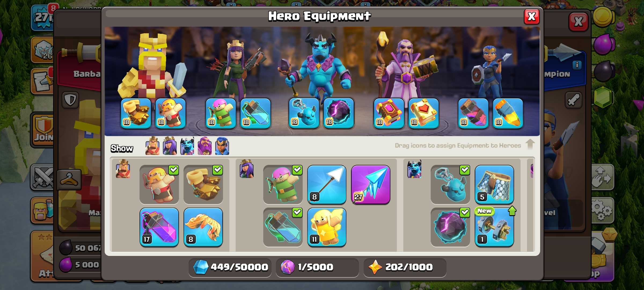This screenshot has height=290, width=644.
Task: Filter equipment by Royal Champion in Show row
Action: click(x=222, y=146)
